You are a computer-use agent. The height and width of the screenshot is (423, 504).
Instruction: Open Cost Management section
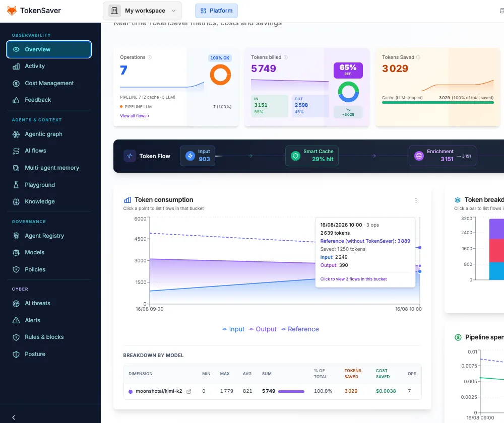tap(49, 83)
